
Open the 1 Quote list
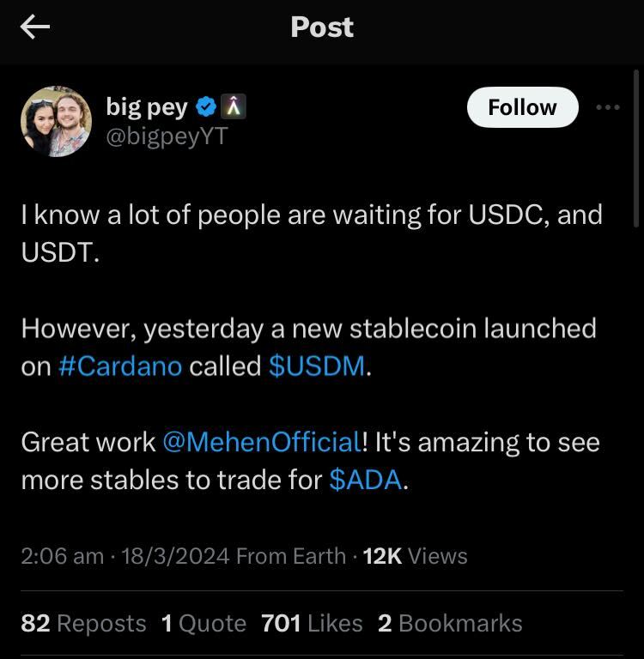pos(204,623)
